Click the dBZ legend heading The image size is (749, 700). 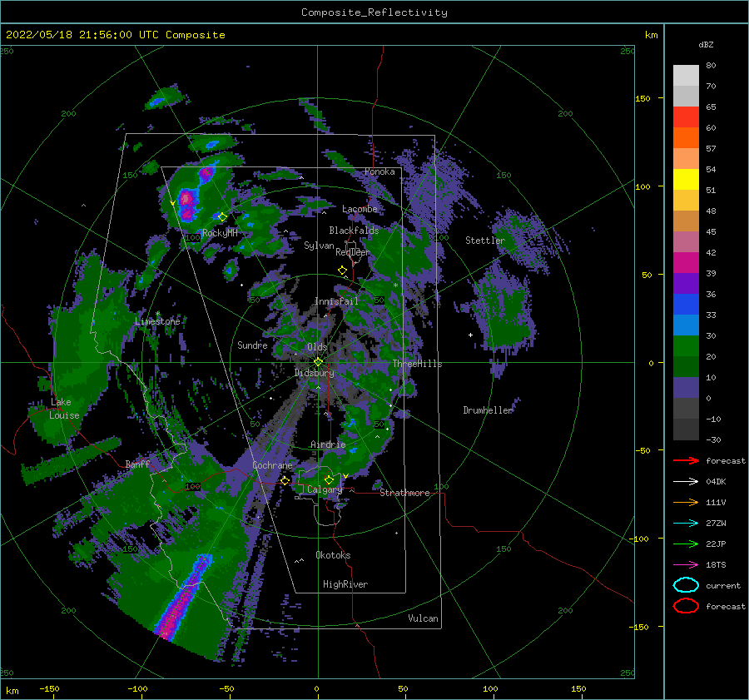click(706, 44)
